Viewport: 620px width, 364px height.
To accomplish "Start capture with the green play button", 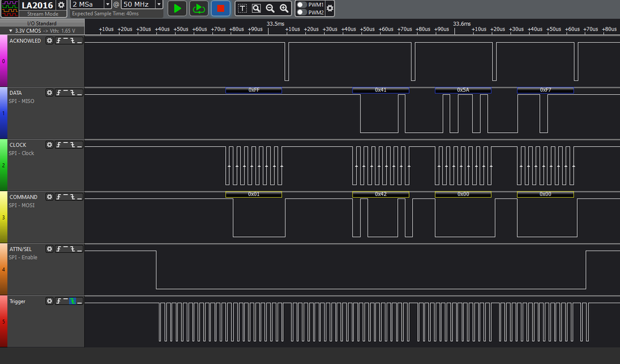I will tap(177, 8).
